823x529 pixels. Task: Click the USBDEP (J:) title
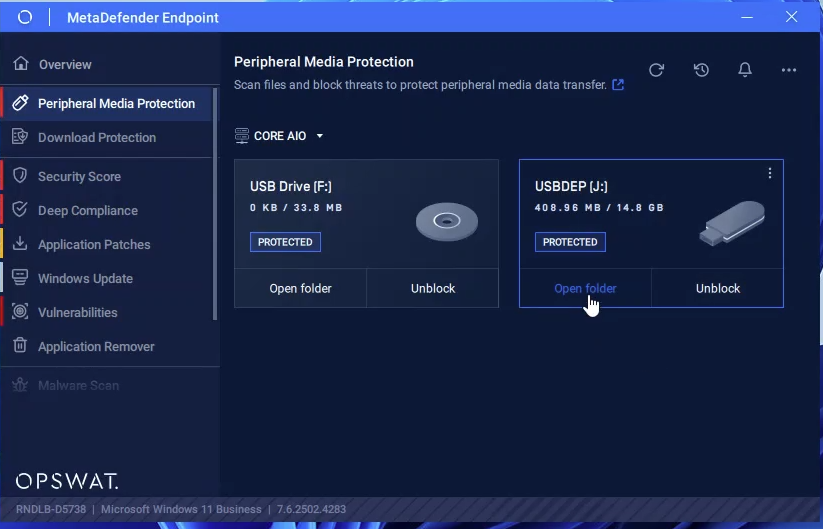571,186
